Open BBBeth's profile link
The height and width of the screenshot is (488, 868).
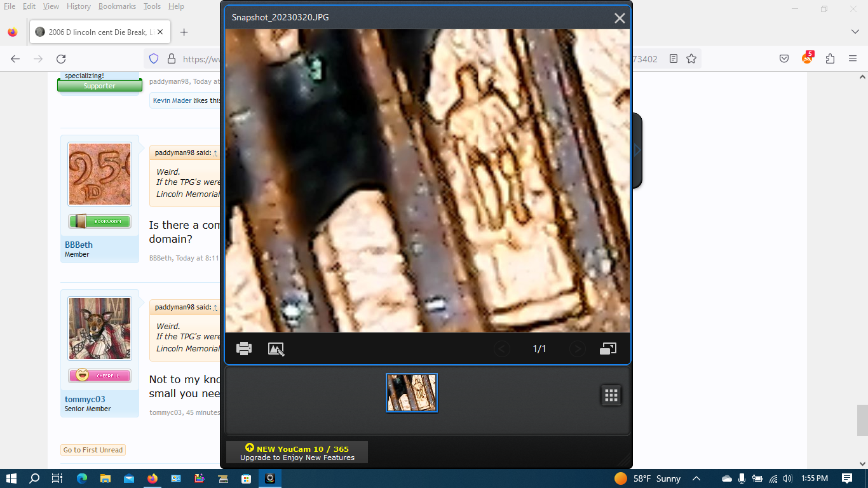[79, 245]
